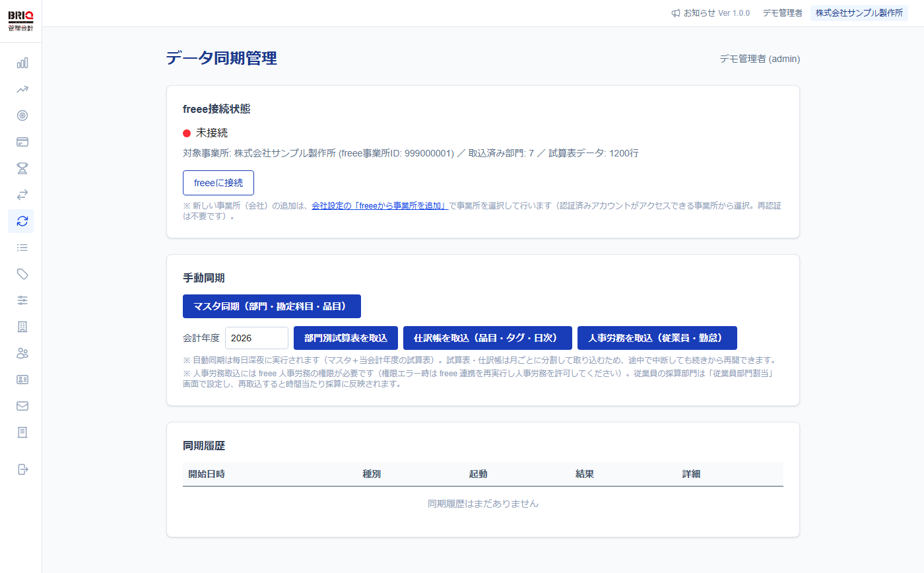The height and width of the screenshot is (573, 924).
Task: Click the 対象事業所 information line
Action: 411,153
